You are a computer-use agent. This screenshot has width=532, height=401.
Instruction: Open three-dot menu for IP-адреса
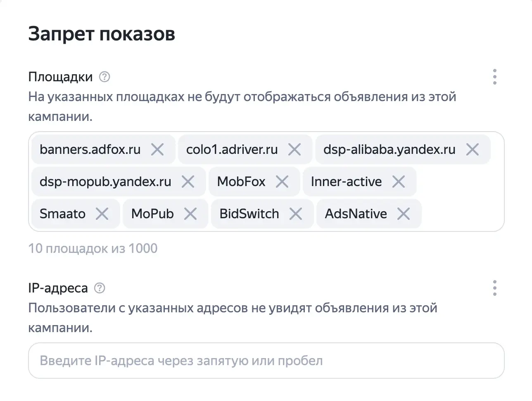tap(495, 288)
